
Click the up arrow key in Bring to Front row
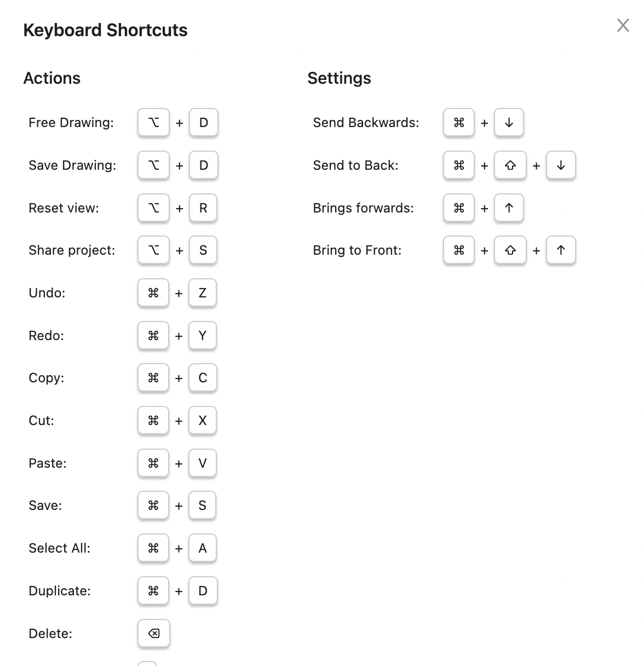click(x=561, y=250)
